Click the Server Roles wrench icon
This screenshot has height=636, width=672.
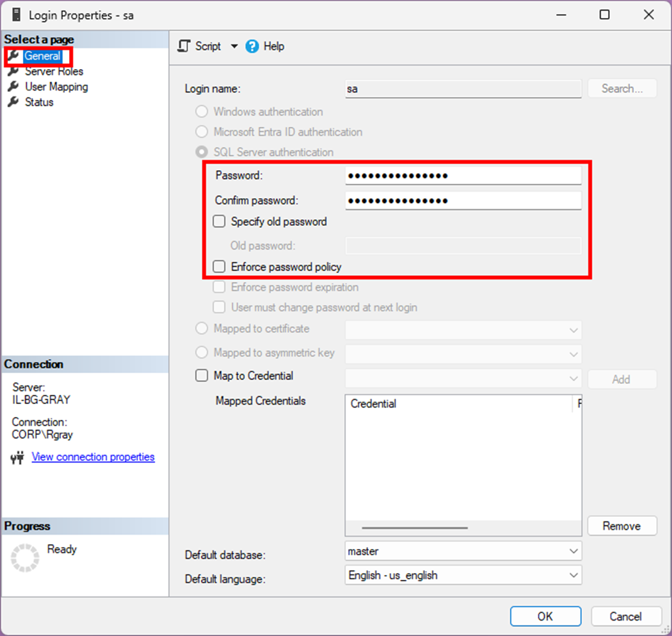13,72
